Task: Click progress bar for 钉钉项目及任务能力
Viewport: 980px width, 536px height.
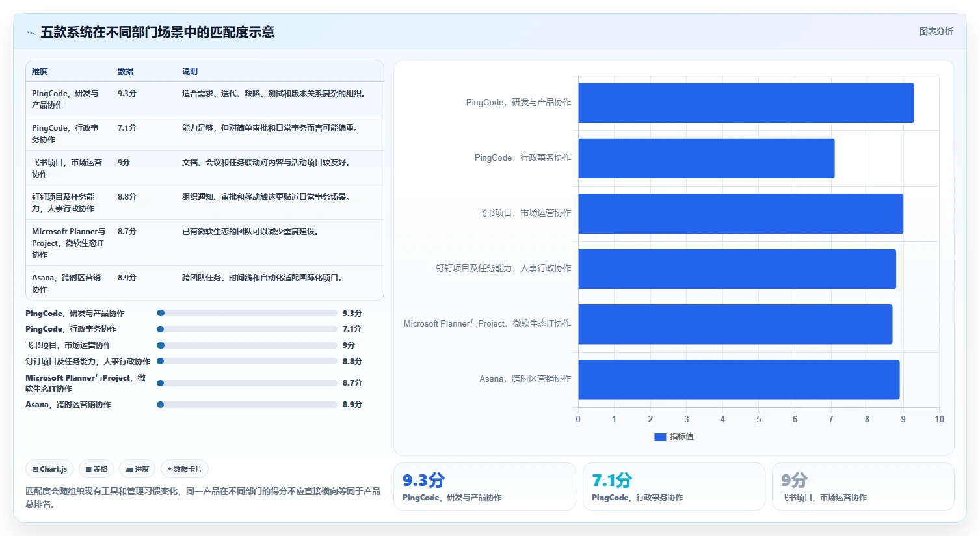Action: pyautogui.click(x=247, y=361)
